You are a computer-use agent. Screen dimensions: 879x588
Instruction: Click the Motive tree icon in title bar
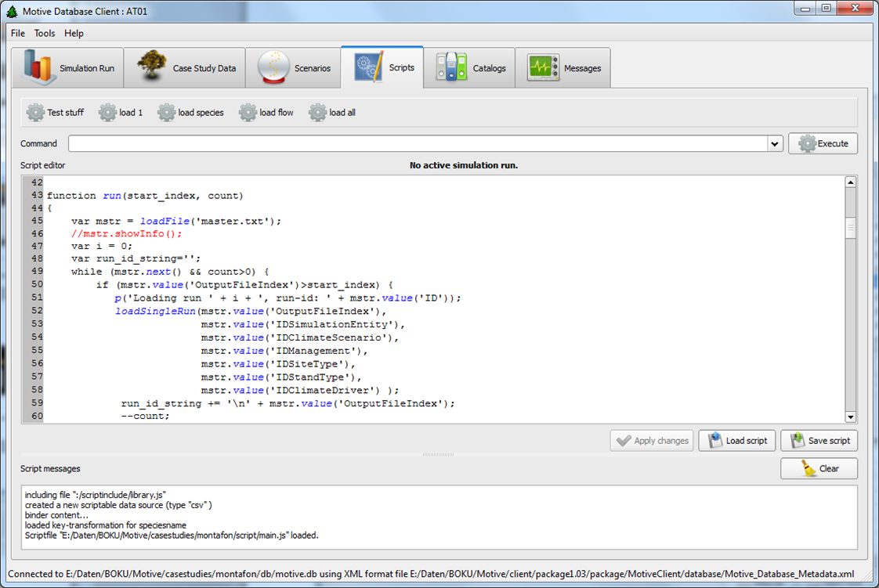point(12,11)
